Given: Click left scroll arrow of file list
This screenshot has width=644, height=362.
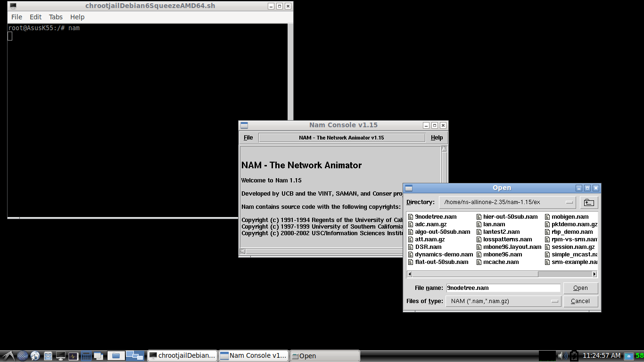Looking at the screenshot, I should coord(410,274).
